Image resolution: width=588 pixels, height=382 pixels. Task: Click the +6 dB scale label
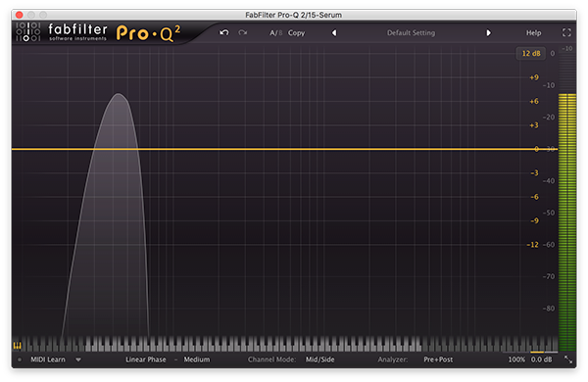(x=534, y=101)
